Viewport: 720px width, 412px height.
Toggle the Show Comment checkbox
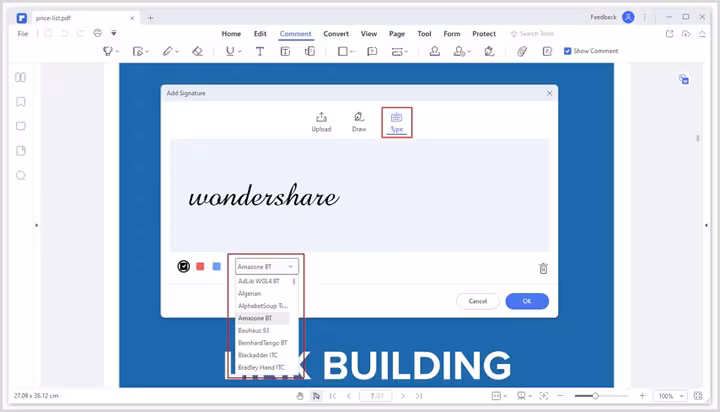568,51
